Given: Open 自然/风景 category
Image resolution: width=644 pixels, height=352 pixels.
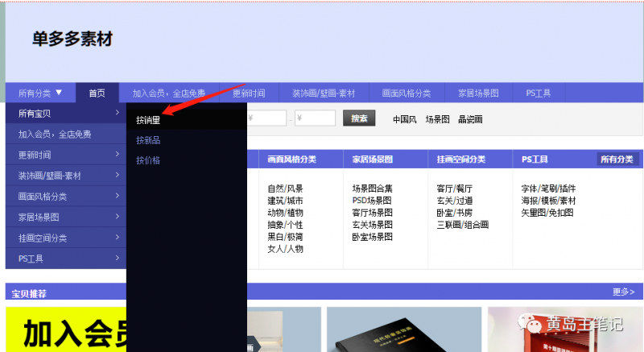Looking at the screenshot, I should pos(286,188).
